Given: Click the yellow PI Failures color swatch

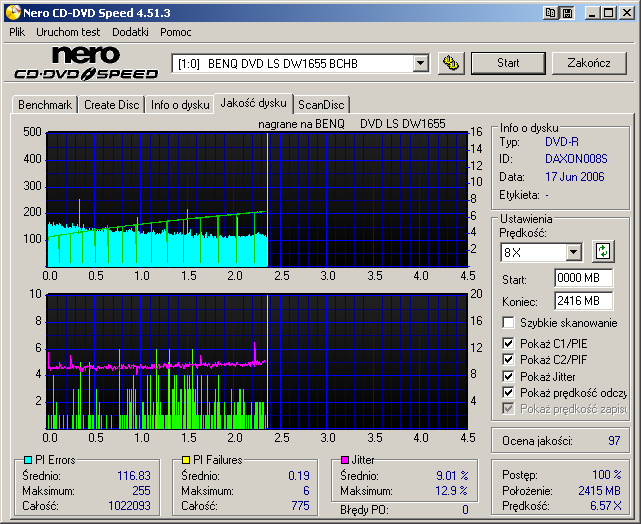Looking at the screenshot, I should coord(186,460).
